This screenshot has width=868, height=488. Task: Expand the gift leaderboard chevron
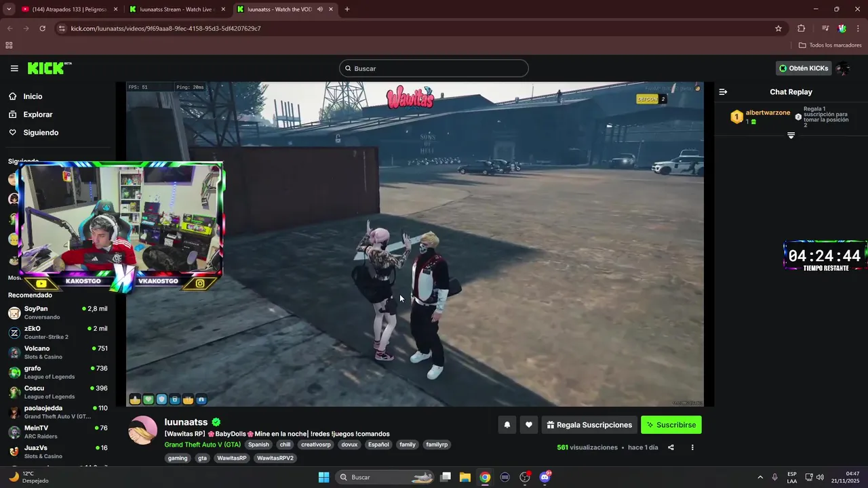[791, 136]
